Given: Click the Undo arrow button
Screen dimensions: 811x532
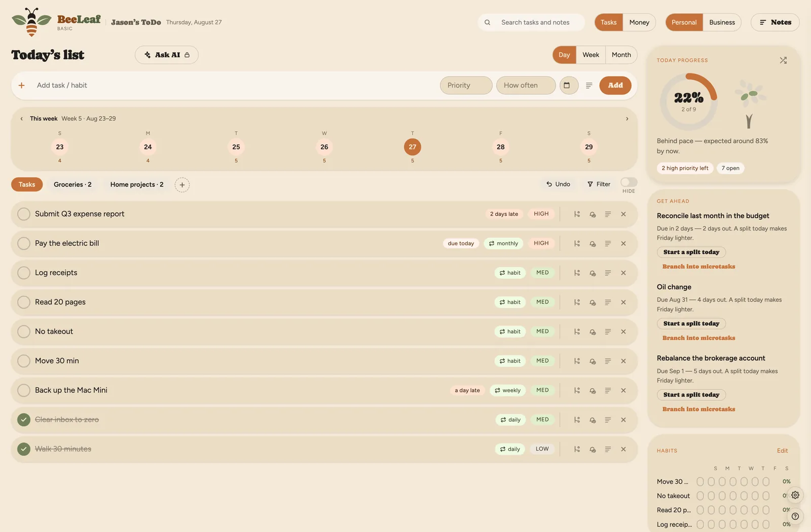Looking at the screenshot, I should (x=558, y=184).
